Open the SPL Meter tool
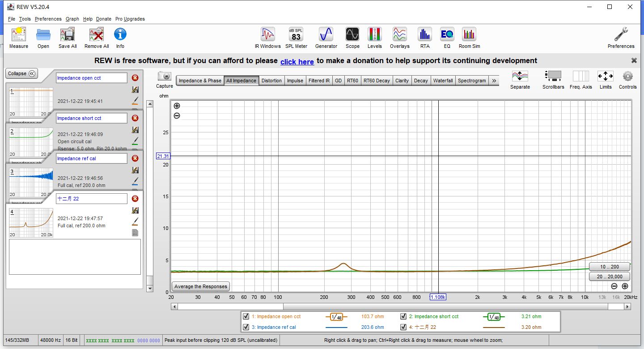Image resolution: width=644 pixels, height=349 pixels. [x=296, y=38]
